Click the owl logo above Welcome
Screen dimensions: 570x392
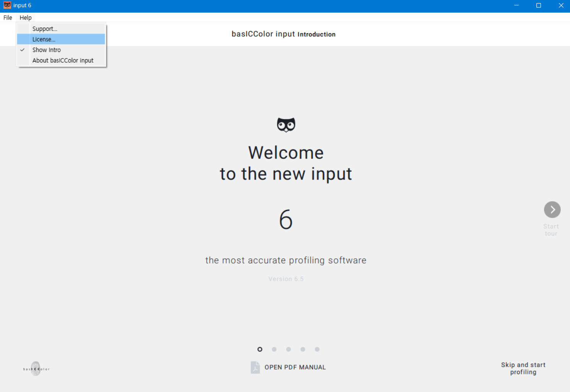(286, 125)
